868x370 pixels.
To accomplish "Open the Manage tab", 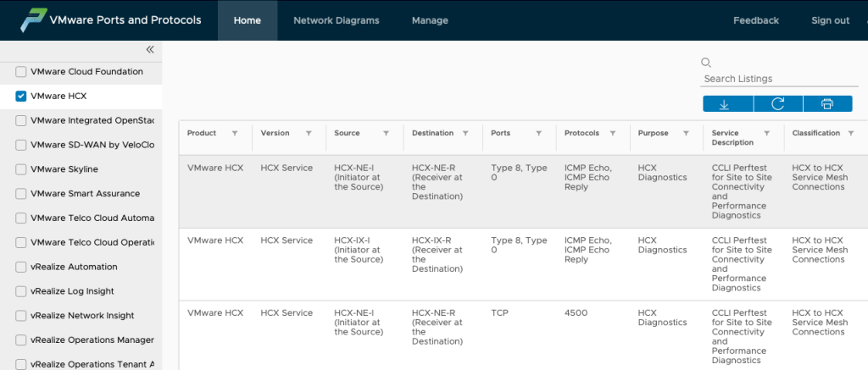I will click(x=430, y=20).
